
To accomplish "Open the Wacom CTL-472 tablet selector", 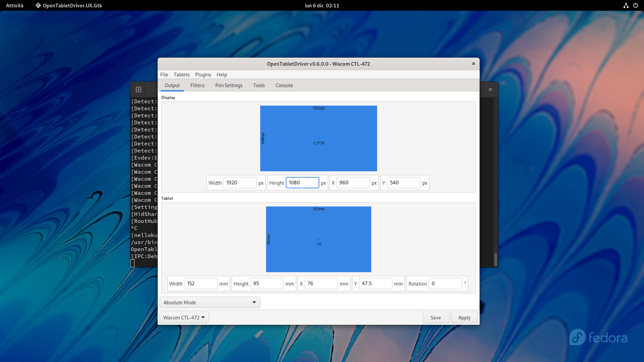I will point(184,317).
